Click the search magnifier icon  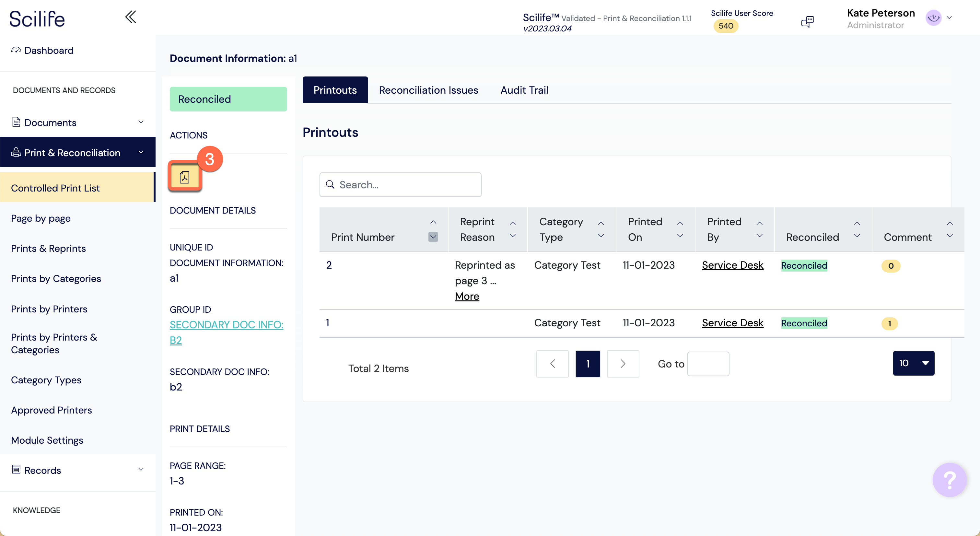point(330,184)
